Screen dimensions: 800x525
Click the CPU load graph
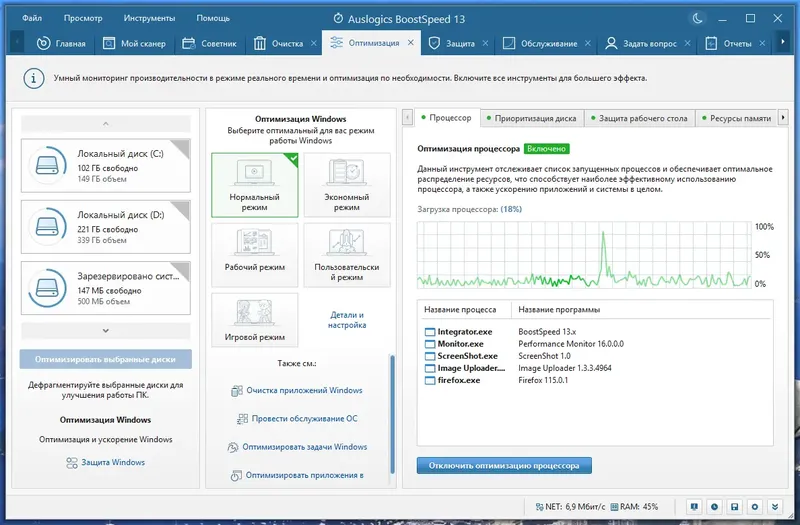pyautogui.click(x=584, y=255)
